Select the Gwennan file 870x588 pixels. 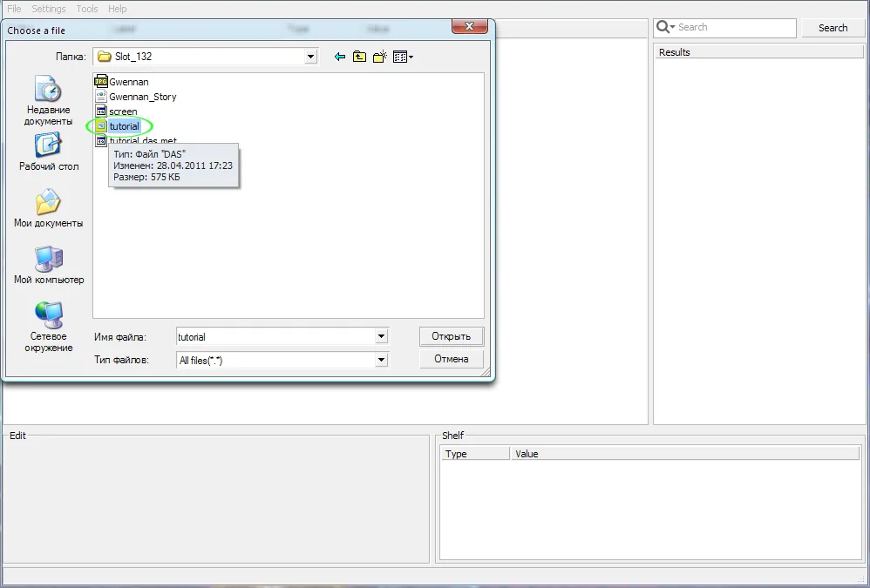(x=128, y=82)
